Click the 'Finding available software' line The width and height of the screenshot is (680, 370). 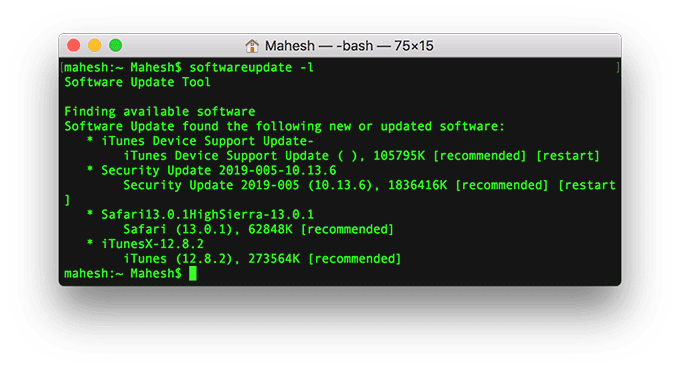160,111
